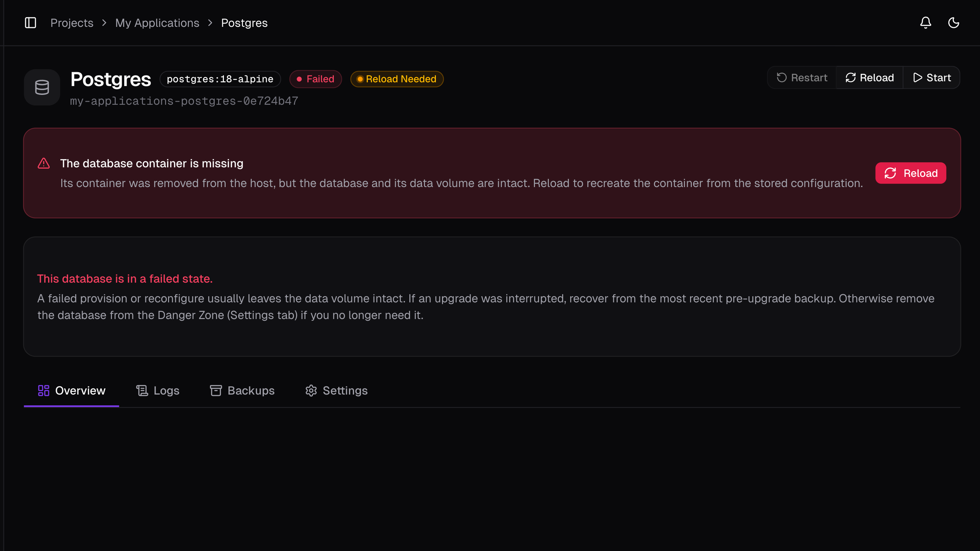The height and width of the screenshot is (551, 980).
Task: Click the Reload button next to Restart
Action: coord(869,78)
